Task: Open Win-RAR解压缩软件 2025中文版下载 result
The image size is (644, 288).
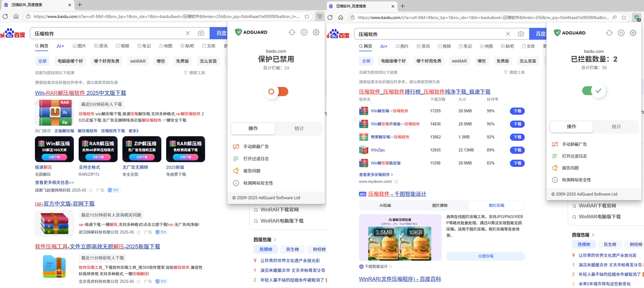Action: (x=80, y=93)
